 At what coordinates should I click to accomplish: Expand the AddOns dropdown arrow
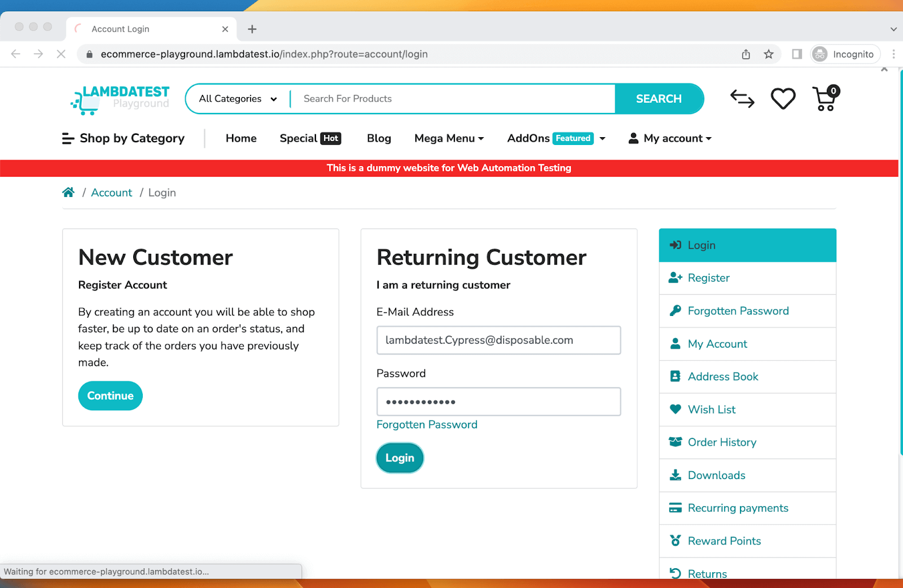[x=602, y=138]
